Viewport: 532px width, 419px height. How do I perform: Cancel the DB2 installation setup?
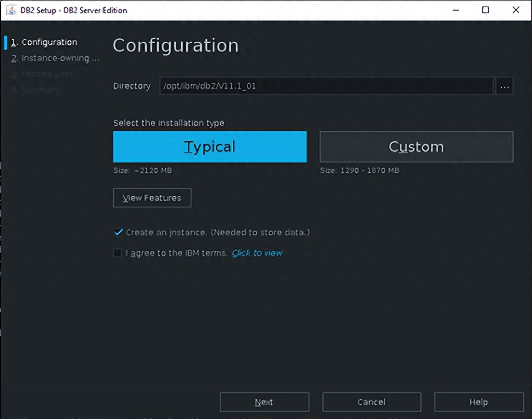pos(371,402)
